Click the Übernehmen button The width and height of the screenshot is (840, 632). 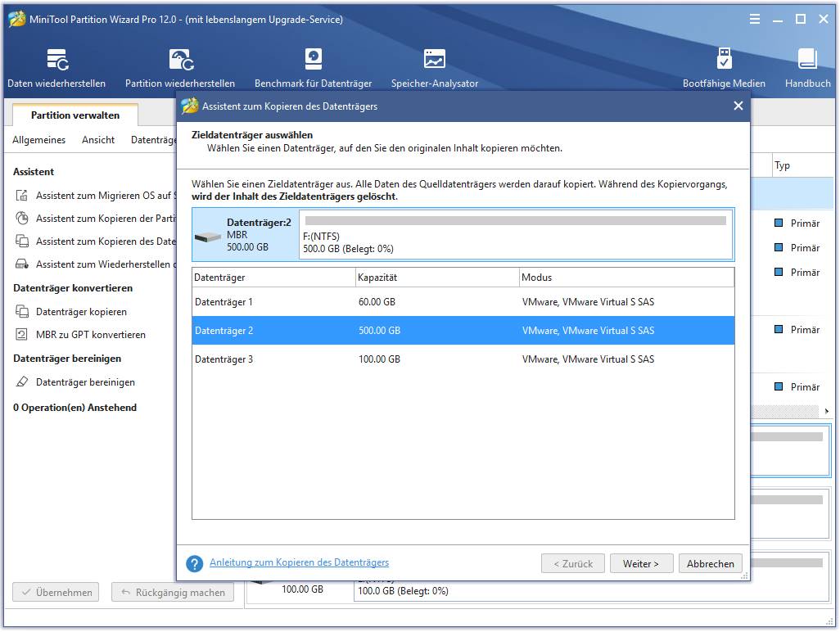[x=56, y=593]
